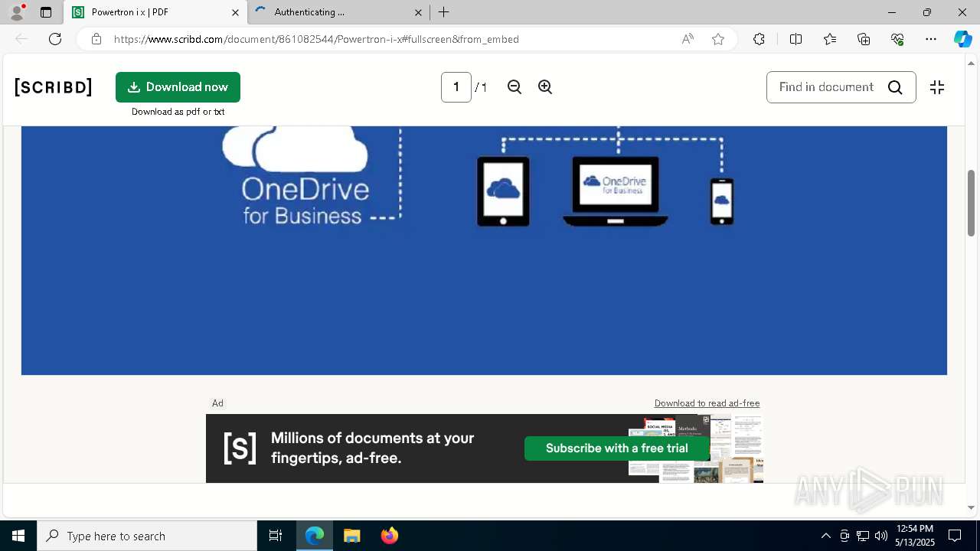Image resolution: width=980 pixels, height=551 pixels.
Task: Click the page vertical scrollbar thumb
Action: click(971, 203)
